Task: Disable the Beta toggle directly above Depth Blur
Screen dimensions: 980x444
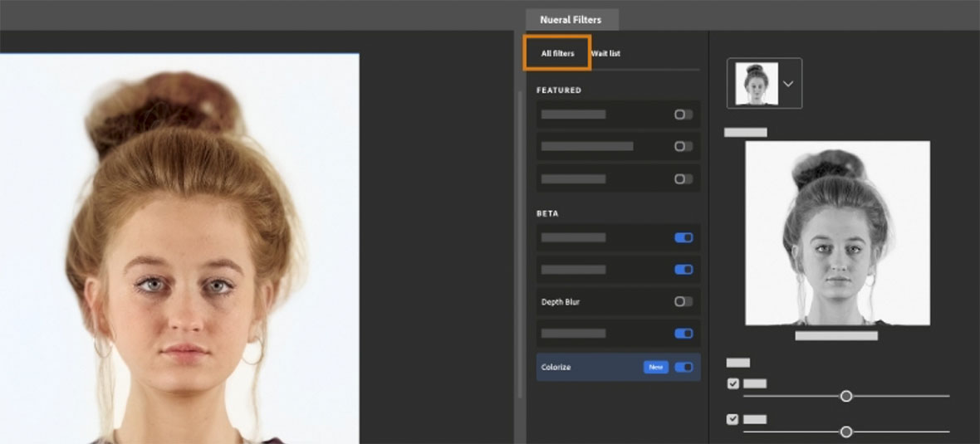Action: tap(684, 270)
